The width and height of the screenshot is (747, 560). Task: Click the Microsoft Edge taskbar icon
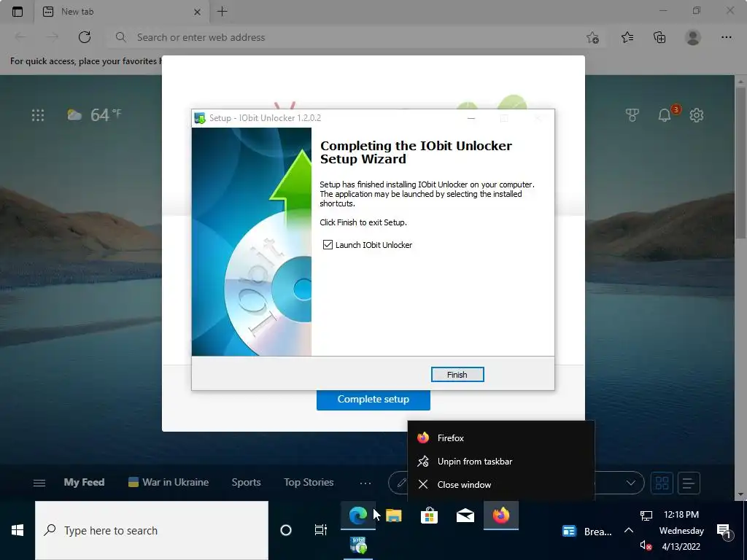pyautogui.click(x=357, y=516)
